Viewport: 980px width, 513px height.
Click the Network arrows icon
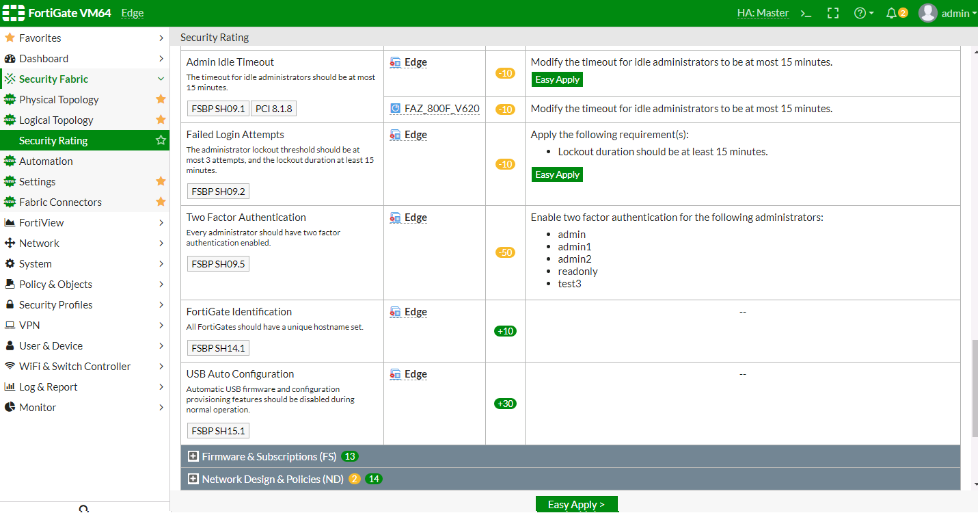click(x=10, y=243)
